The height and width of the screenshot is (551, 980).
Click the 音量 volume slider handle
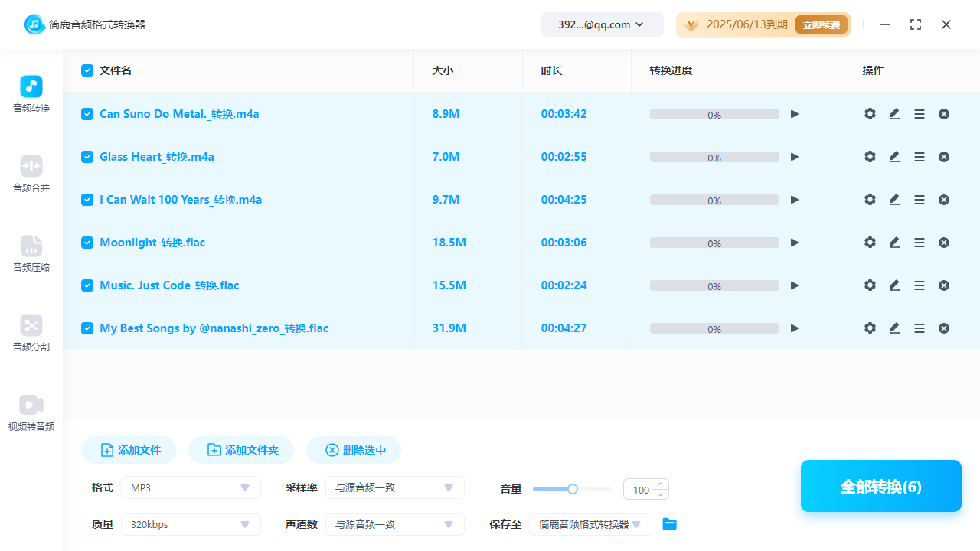pyautogui.click(x=572, y=489)
